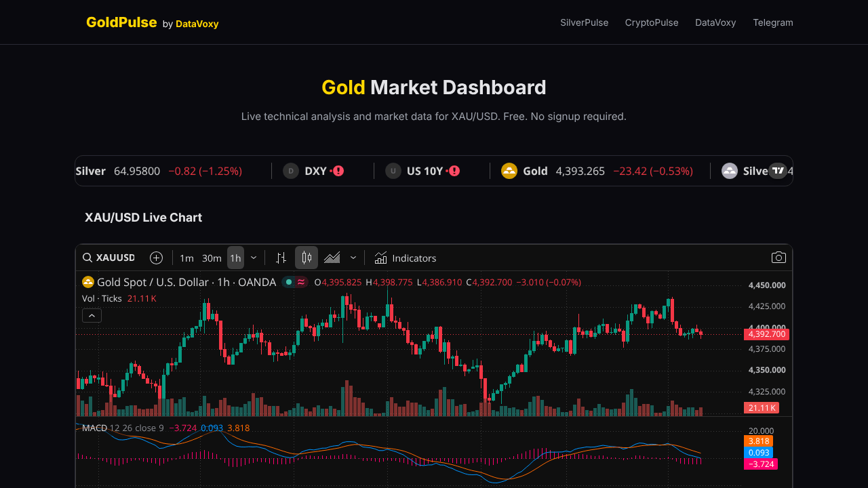Click the Gold Spot symbol logo in legend
The image size is (868, 488).
88,282
